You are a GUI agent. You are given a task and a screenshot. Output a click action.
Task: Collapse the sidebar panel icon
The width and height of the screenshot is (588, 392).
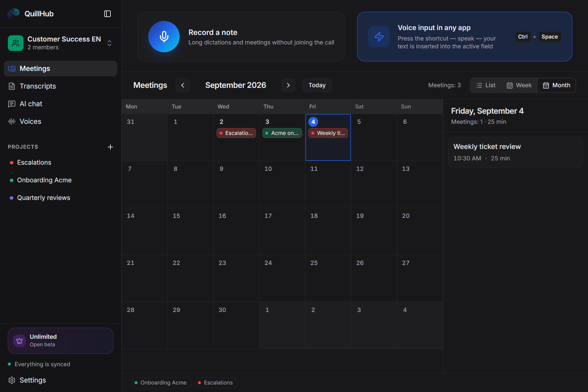[107, 14]
